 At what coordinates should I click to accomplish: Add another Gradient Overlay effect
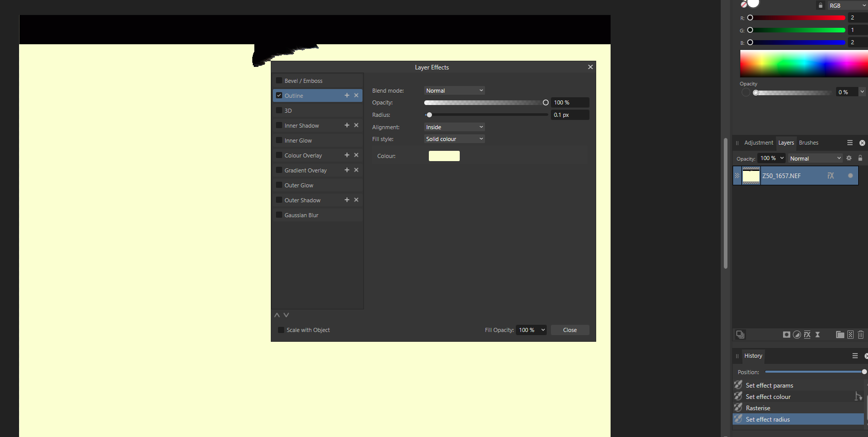[x=347, y=170]
